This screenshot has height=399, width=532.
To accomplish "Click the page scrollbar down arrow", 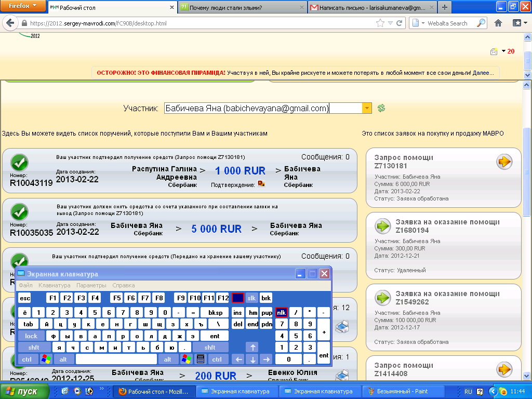I will (527, 376).
